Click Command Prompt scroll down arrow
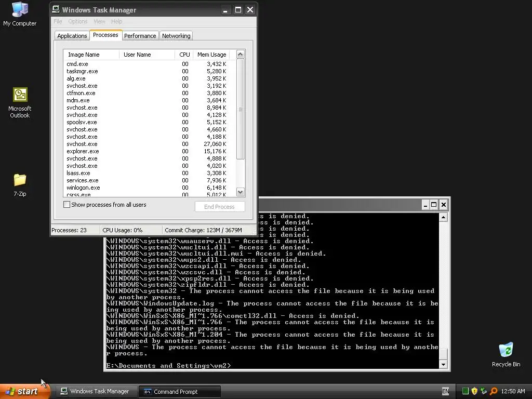 [443, 365]
